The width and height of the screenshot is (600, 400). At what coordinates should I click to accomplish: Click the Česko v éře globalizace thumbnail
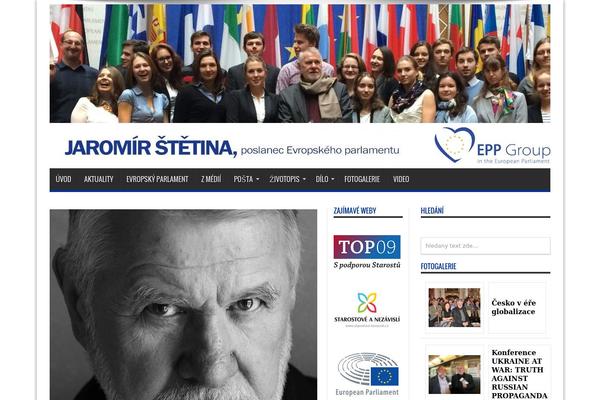[x=454, y=307]
